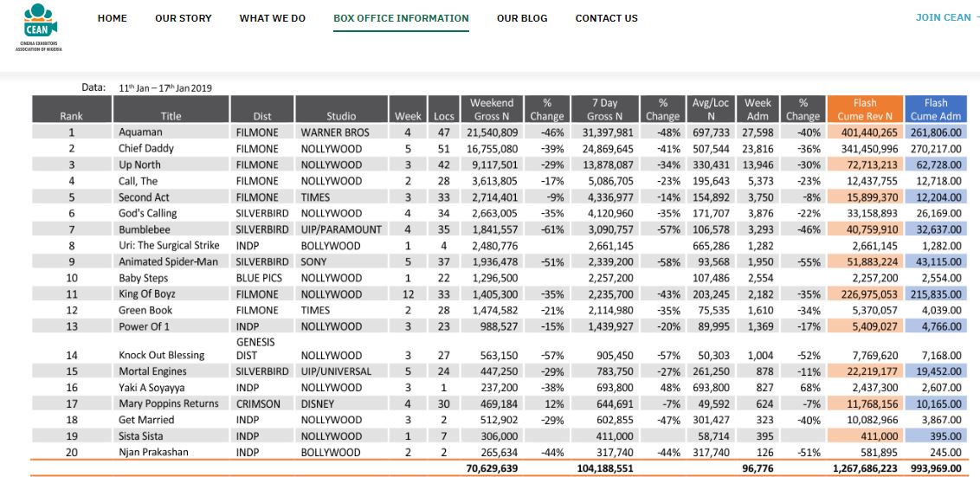Click Aquaman weekend gross 21,540,809
980x477 pixels.
coord(491,132)
